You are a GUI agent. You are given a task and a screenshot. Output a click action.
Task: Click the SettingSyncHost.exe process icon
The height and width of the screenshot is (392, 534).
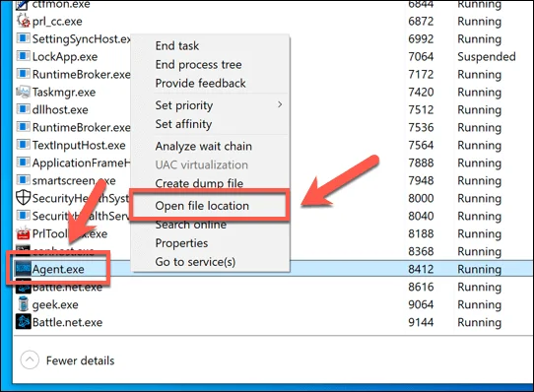(24, 38)
